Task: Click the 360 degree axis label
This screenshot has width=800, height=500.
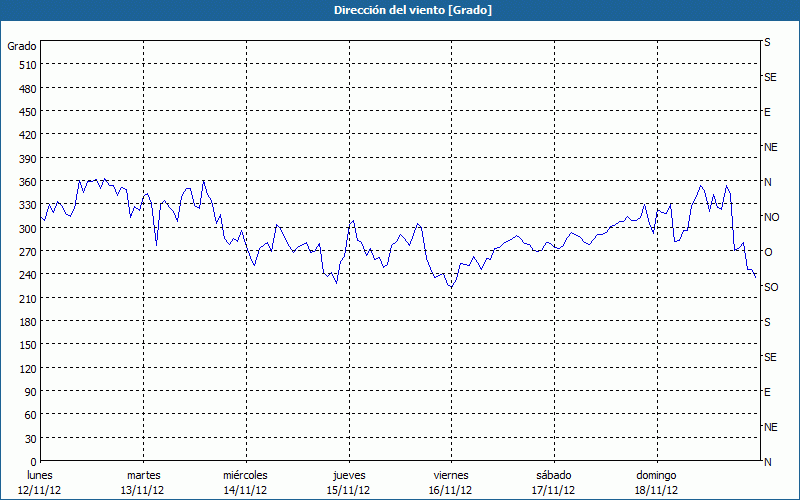Action: pyautogui.click(x=28, y=182)
